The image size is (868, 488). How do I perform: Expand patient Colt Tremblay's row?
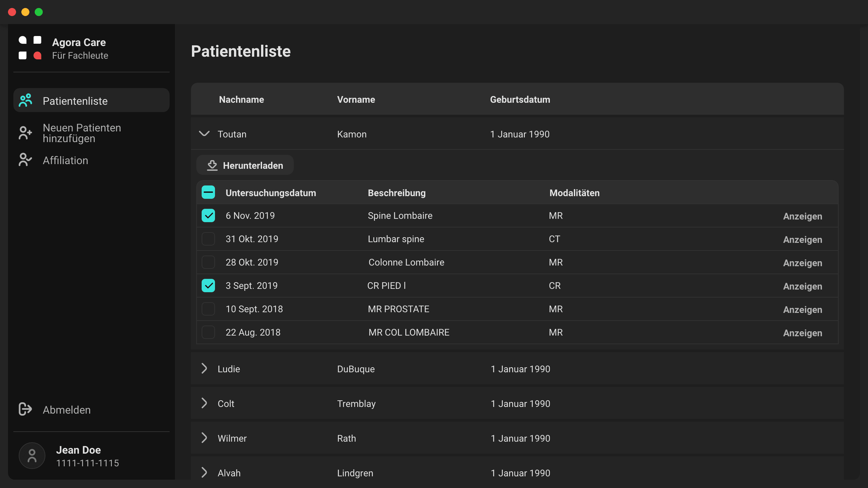pyautogui.click(x=204, y=404)
